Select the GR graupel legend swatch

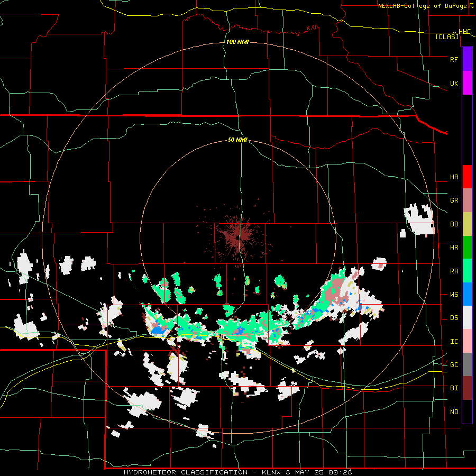(467, 200)
